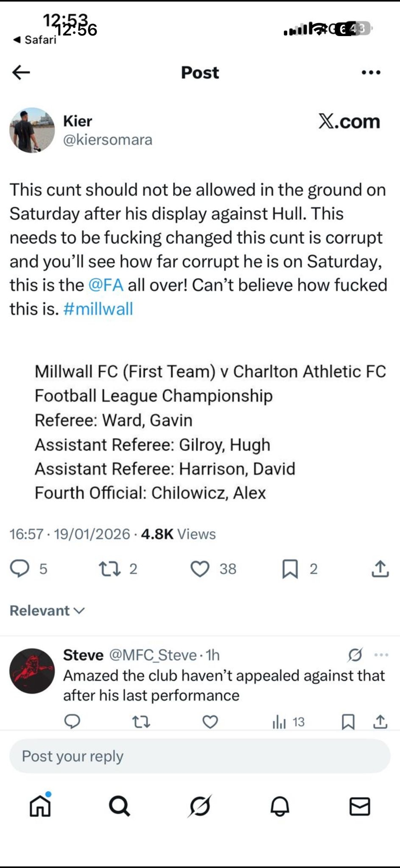
Task: Tap Grok icon on Steve's reply
Action: point(355,655)
